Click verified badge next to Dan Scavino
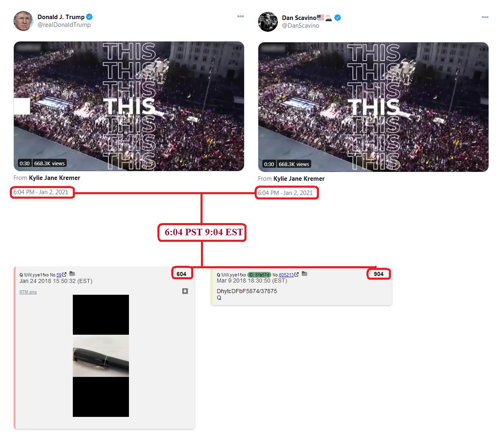Screen dimensions: 504x447 tap(338, 18)
